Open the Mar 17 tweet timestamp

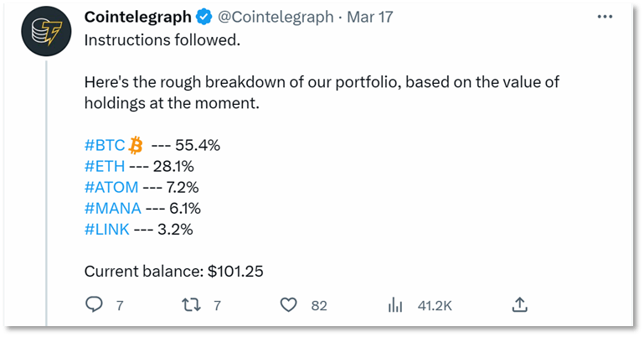click(354, 17)
